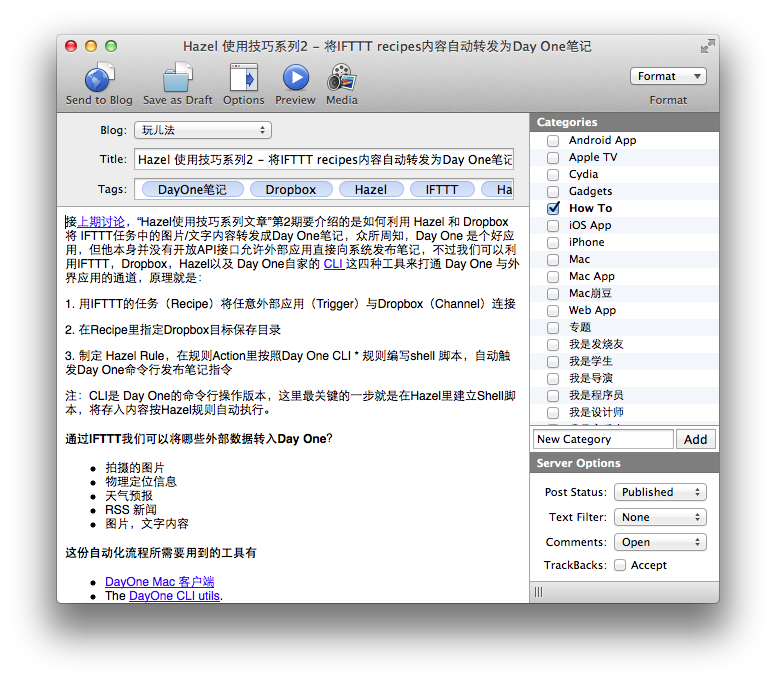Click the Add category button
The height and width of the screenshot is (682, 776).
tap(695, 439)
